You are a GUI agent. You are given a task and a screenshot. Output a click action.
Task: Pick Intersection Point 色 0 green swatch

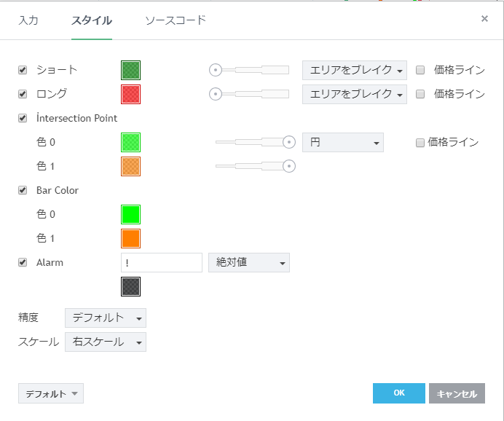pos(130,142)
